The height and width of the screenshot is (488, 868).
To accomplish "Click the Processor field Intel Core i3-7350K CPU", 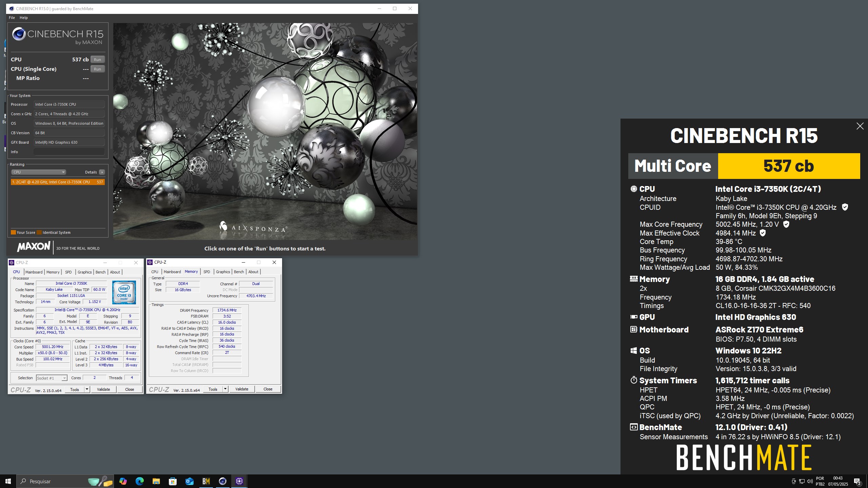I will tap(69, 104).
